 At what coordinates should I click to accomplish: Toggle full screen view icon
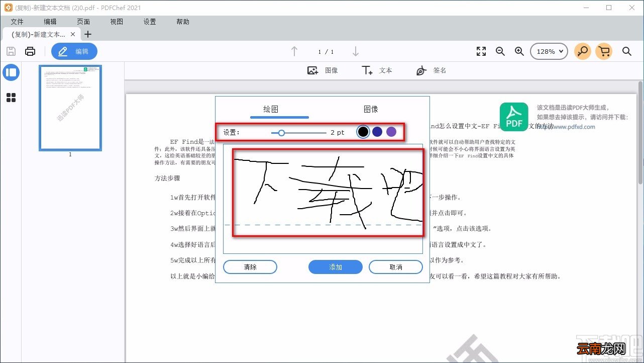(x=481, y=51)
